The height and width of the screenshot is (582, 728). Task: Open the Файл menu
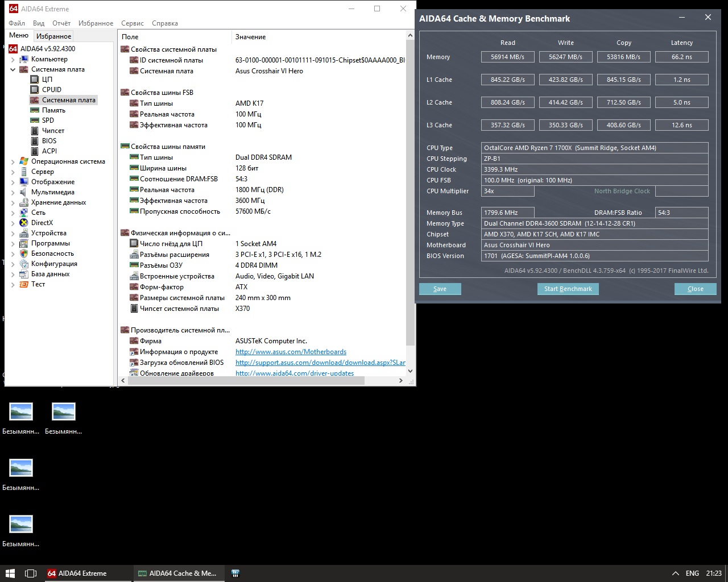click(17, 23)
